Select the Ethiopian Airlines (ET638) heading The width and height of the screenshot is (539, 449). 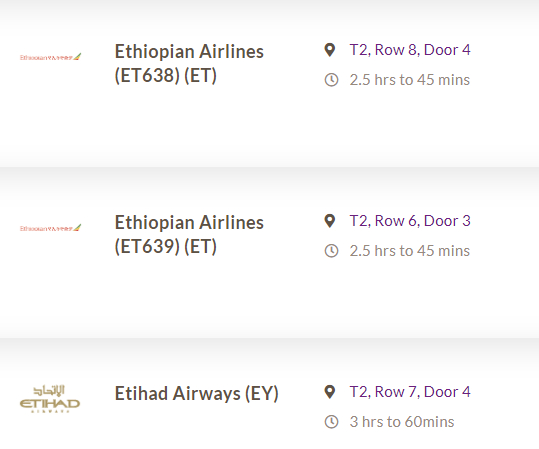point(189,64)
